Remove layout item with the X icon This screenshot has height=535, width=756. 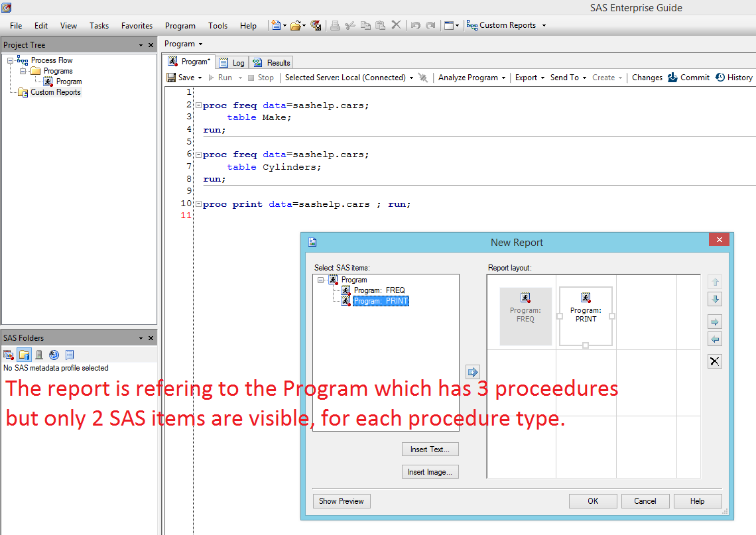714,361
